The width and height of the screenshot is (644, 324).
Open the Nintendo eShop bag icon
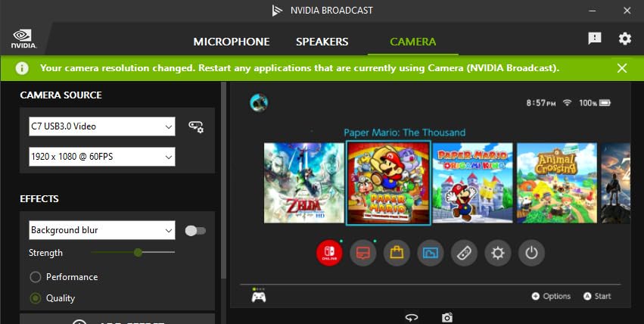397,253
